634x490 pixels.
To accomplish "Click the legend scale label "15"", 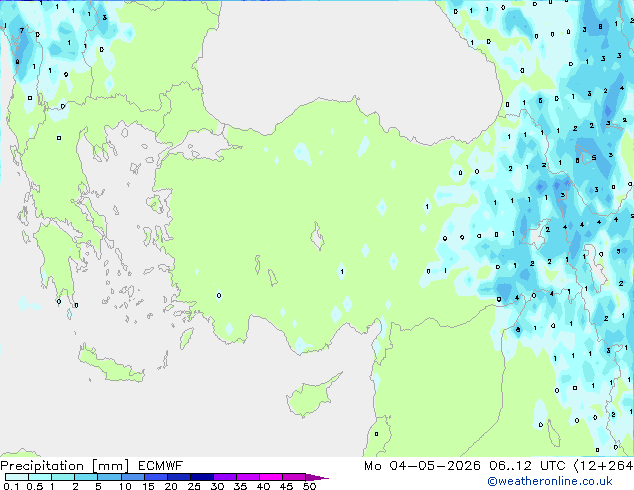I will 148,486.
